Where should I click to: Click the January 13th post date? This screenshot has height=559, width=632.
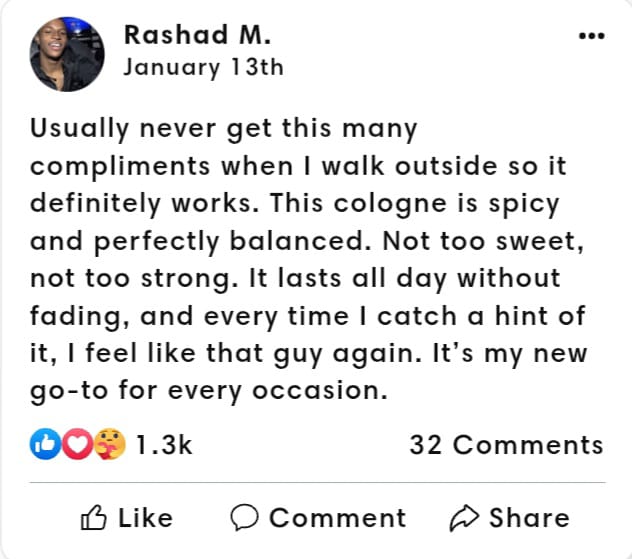coord(203,68)
